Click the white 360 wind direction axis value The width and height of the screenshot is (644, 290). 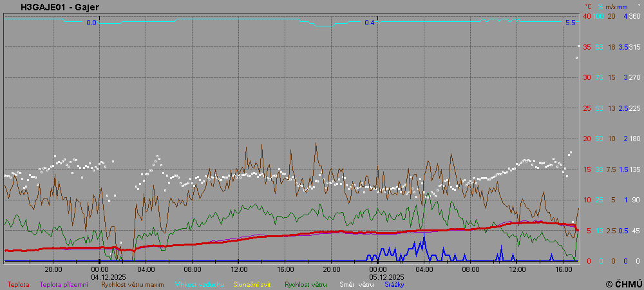[634, 16]
